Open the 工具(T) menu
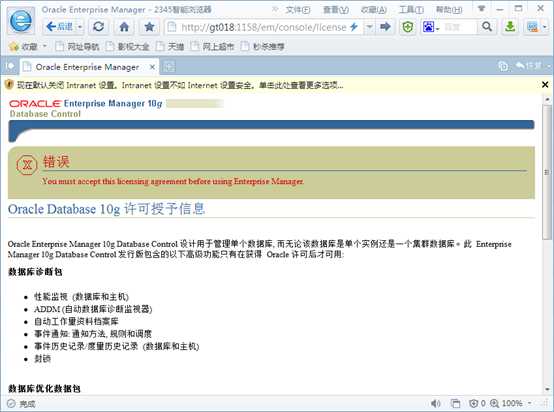Viewport: 554px width, 412px height. tap(411, 10)
